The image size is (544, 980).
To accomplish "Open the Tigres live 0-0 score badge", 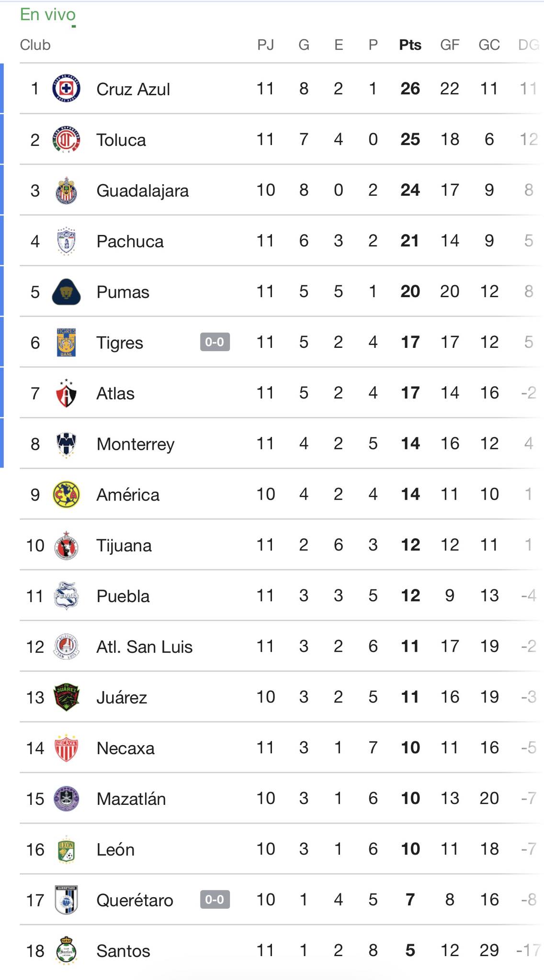I will click(215, 342).
